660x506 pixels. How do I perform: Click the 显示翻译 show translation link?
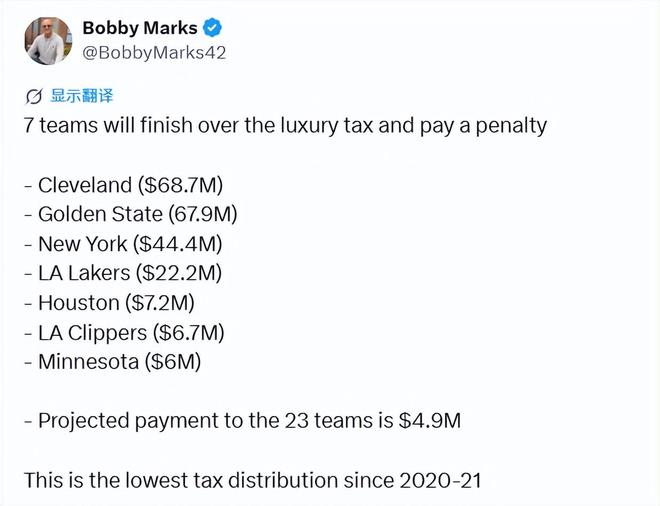click(x=82, y=96)
